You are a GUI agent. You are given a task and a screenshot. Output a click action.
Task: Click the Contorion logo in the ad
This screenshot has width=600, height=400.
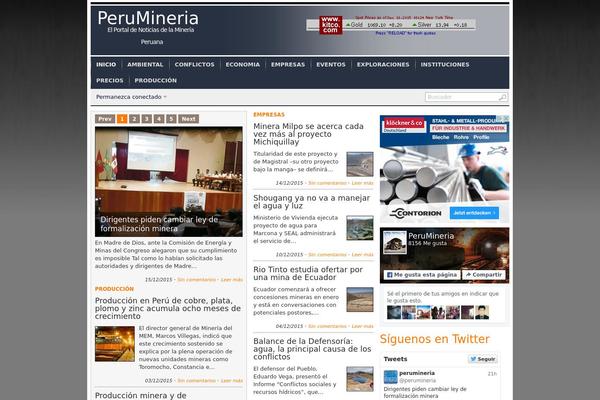tap(416, 213)
